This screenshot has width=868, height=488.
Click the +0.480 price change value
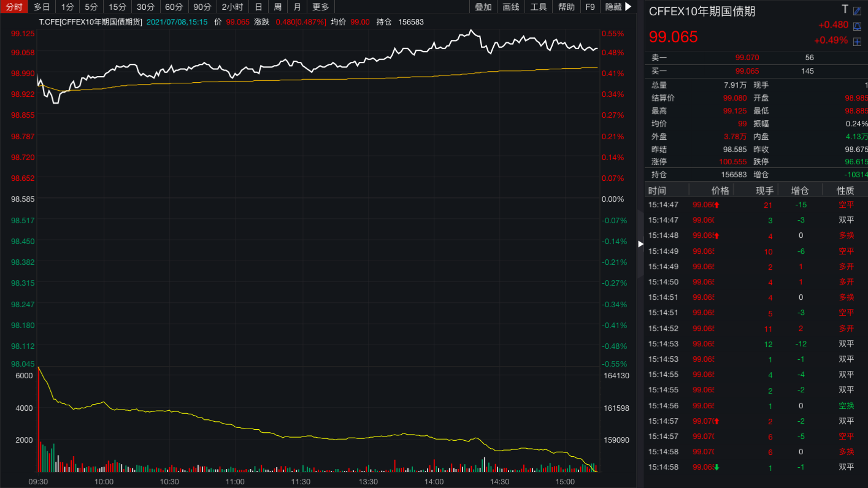click(833, 25)
